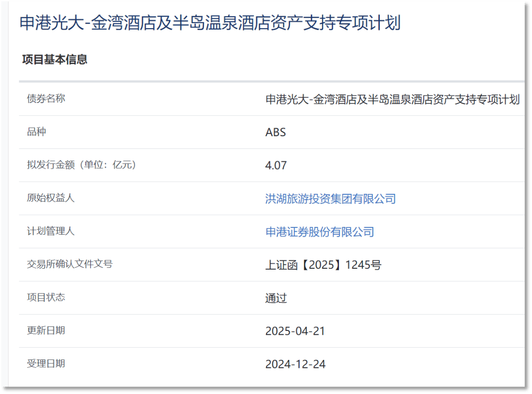Click the 原始权益人 label
Screen dimensions: 532x394
(51, 198)
